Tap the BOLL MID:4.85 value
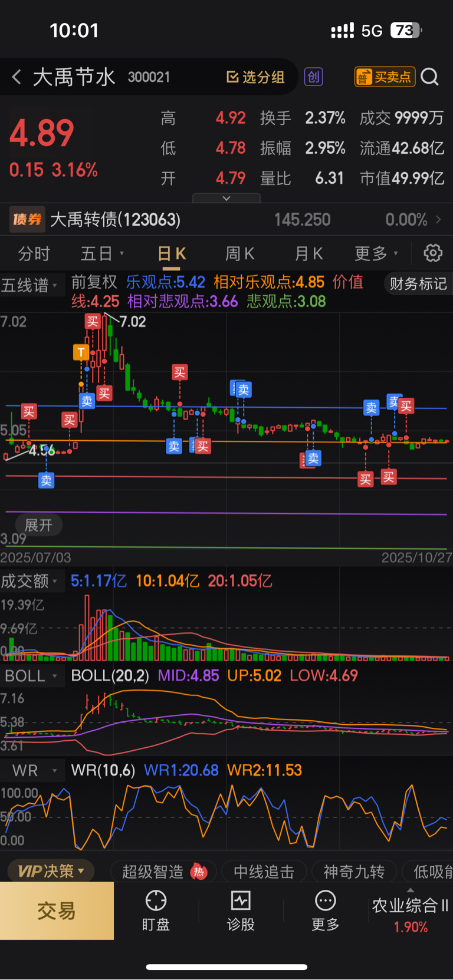This screenshot has height=980, width=453. coord(188,676)
